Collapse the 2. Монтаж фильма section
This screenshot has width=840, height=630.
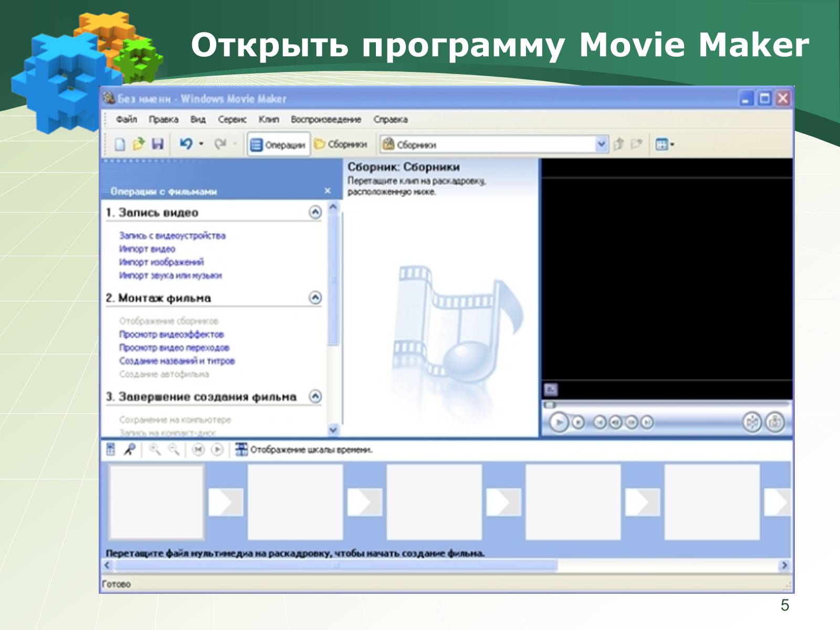tap(315, 298)
